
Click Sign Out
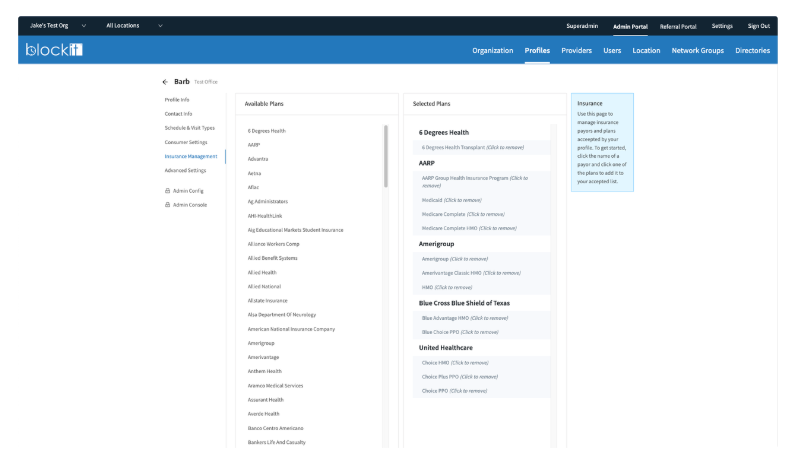coord(759,26)
